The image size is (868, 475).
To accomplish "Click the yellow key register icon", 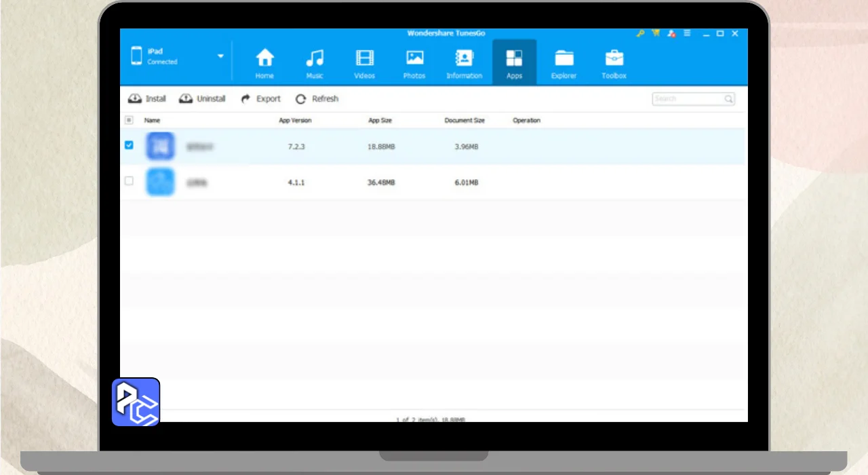I will pos(640,33).
